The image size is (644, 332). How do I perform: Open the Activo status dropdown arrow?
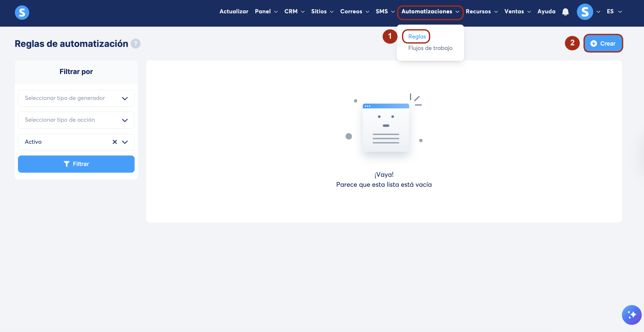pos(125,142)
